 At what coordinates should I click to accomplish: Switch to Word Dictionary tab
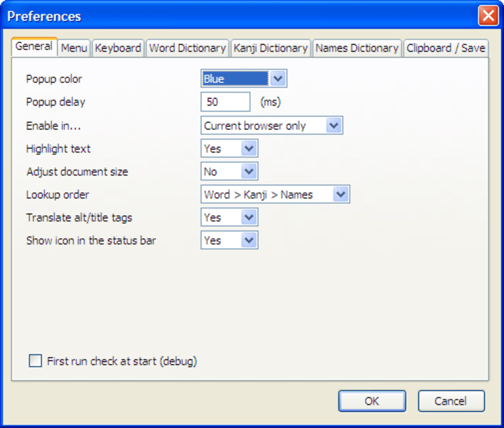(x=187, y=48)
